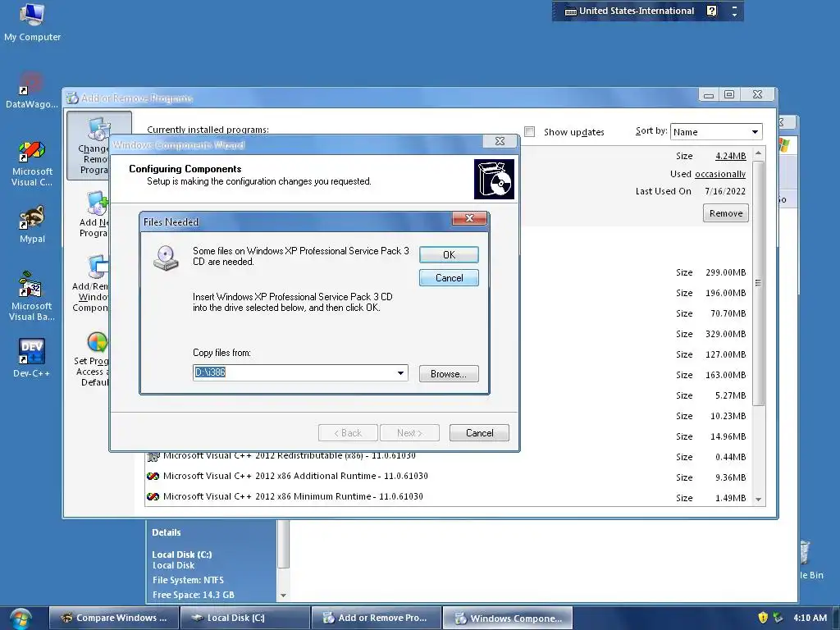The image size is (840, 630).
Task: Click the taskbar clock showing 4:10 AM
Action: point(810,618)
